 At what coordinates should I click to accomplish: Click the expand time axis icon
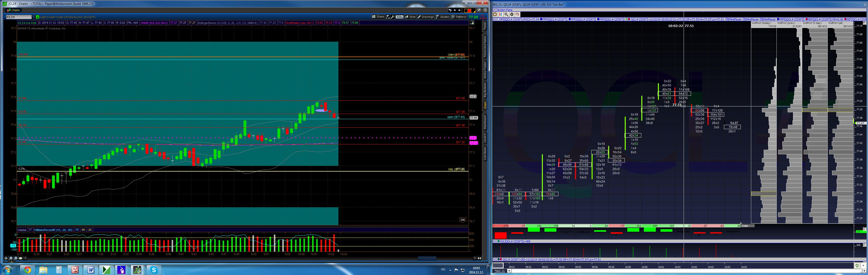point(479,258)
